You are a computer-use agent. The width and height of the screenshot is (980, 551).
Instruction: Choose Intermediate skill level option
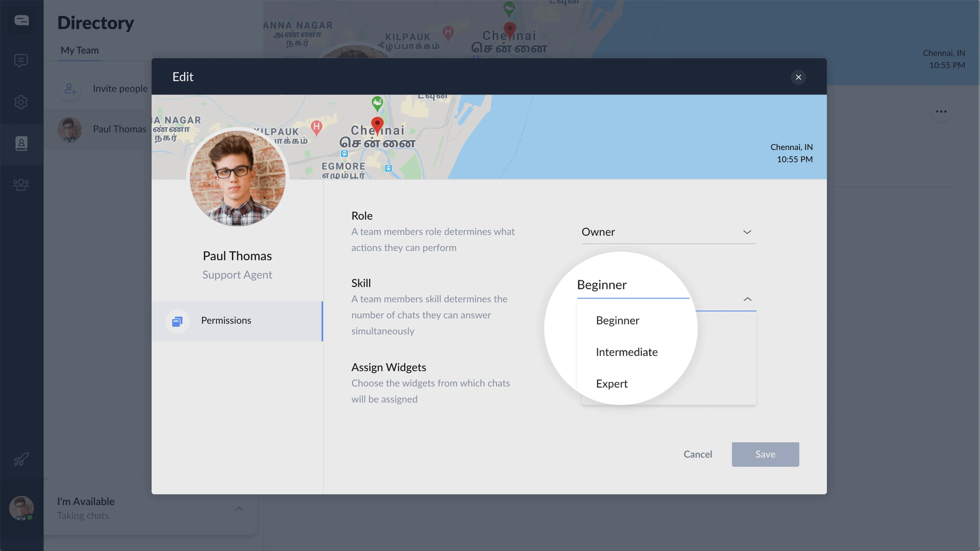[626, 352]
